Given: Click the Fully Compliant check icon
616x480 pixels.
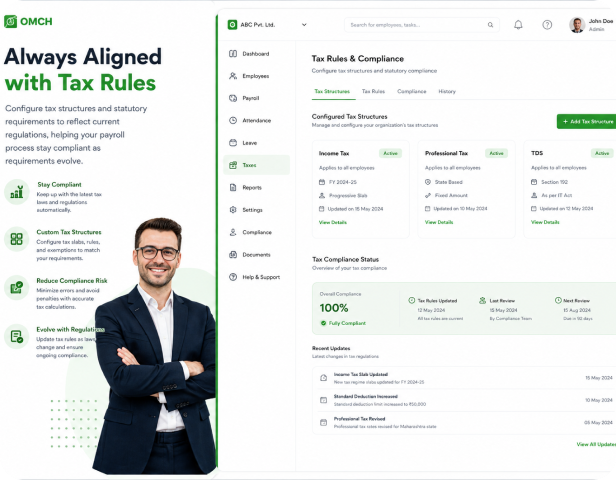Looking at the screenshot, I should point(323,323).
